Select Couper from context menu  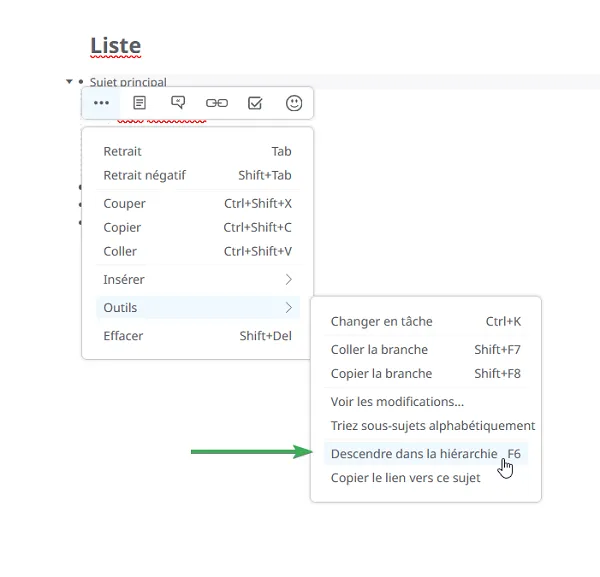click(197, 204)
